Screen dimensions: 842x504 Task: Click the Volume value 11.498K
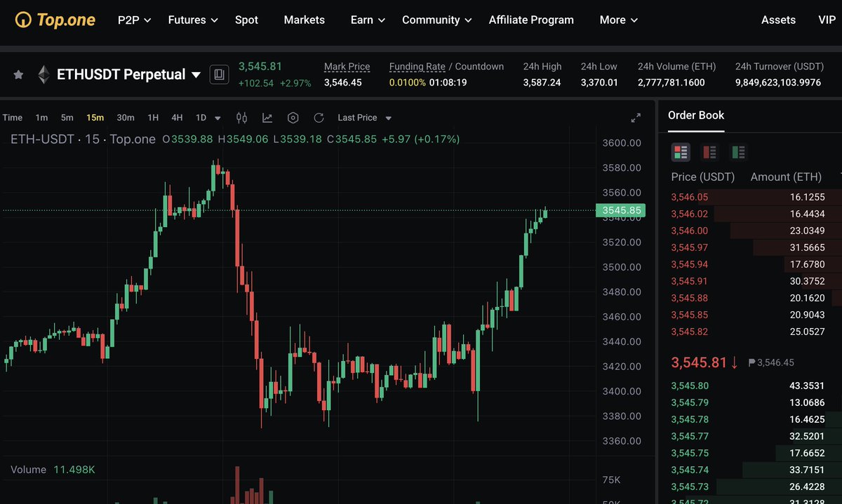[x=74, y=470]
